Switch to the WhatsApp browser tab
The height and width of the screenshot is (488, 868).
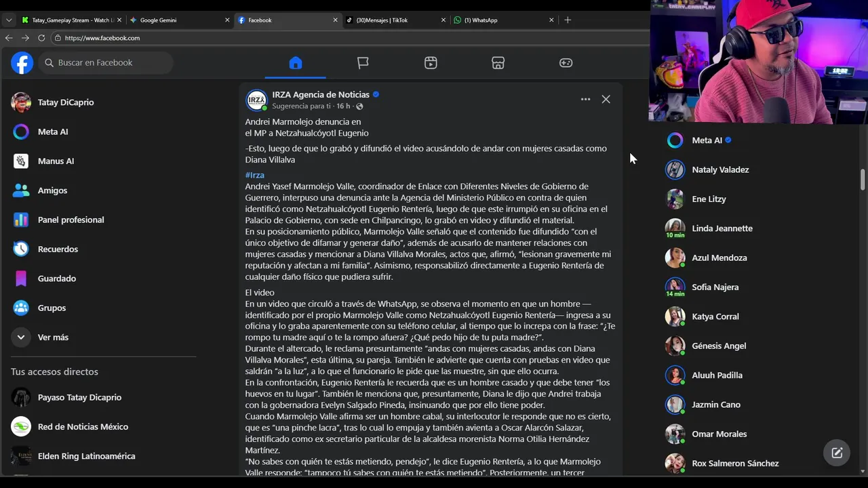coord(502,20)
